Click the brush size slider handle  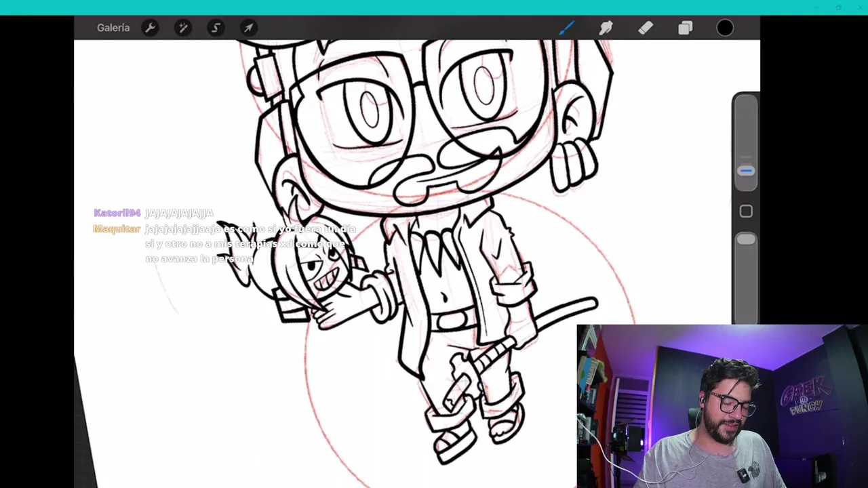click(746, 171)
